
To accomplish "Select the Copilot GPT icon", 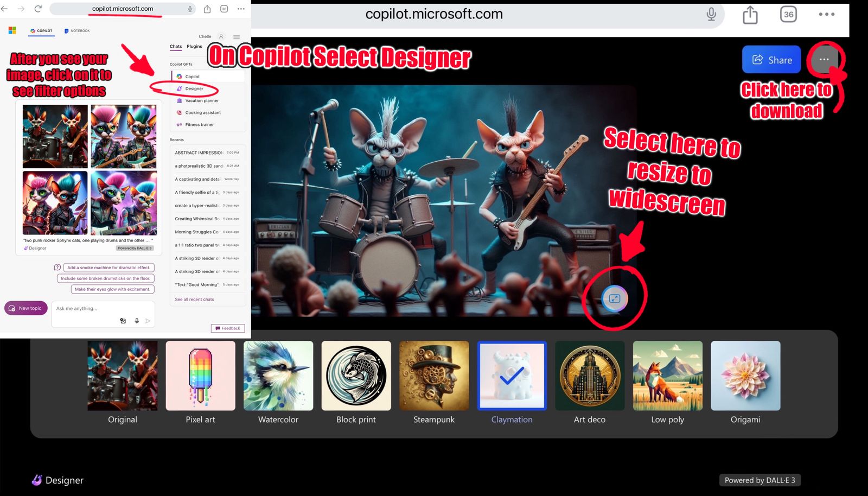I will click(181, 76).
